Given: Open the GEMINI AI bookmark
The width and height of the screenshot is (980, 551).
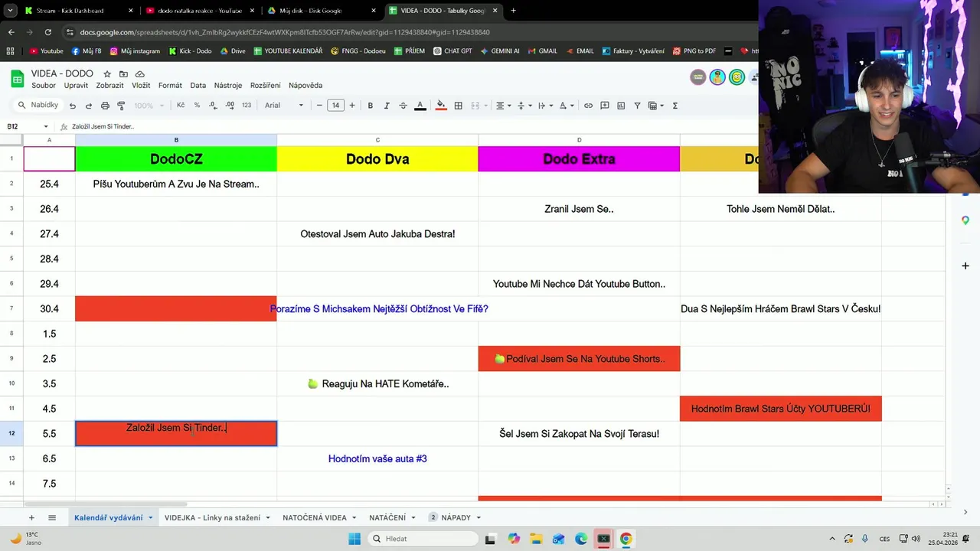Looking at the screenshot, I should click(500, 51).
